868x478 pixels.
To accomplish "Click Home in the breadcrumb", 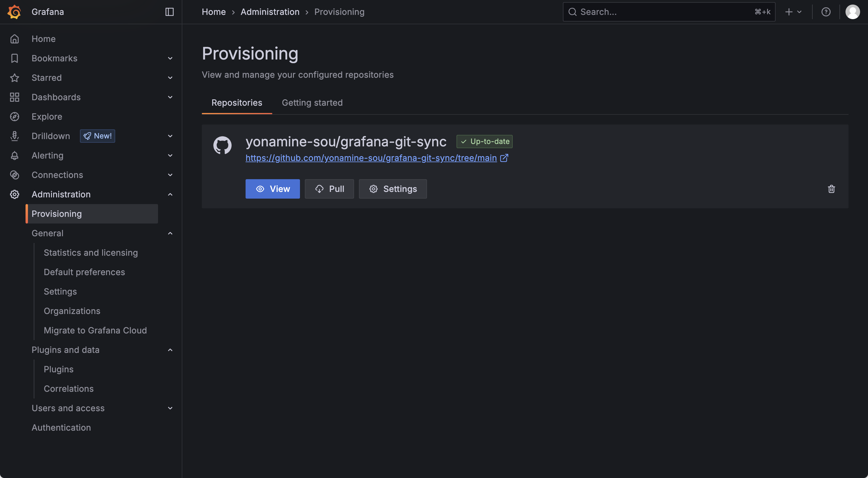I will (x=214, y=12).
